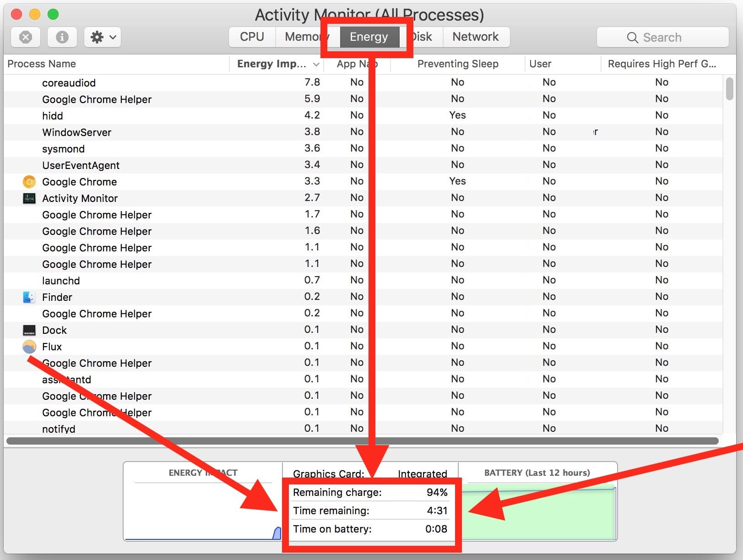
Task: Select Google Chrome Helper with 1.7 impact
Action: click(x=363, y=215)
